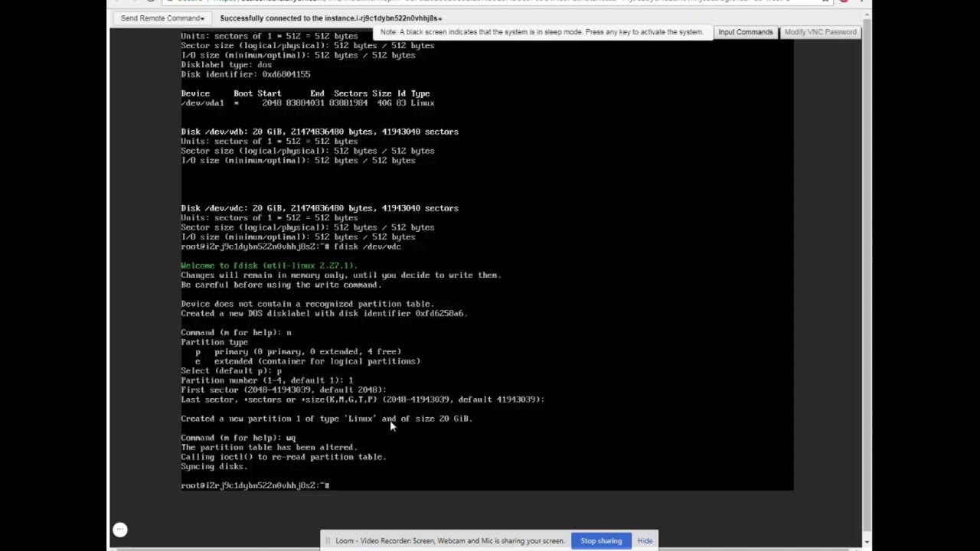Click 'Select (default p): p' line
The height and width of the screenshot is (551, 980).
click(231, 370)
